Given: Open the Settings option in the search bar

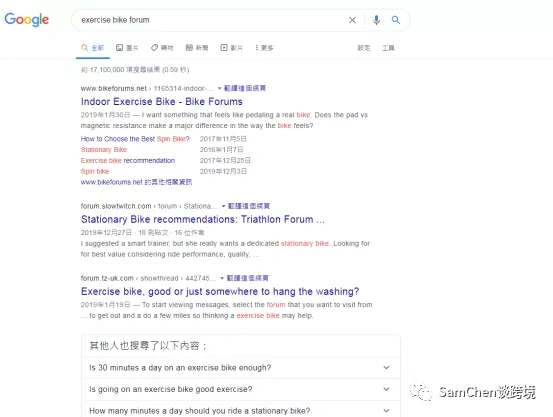Looking at the screenshot, I should tap(364, 48).
